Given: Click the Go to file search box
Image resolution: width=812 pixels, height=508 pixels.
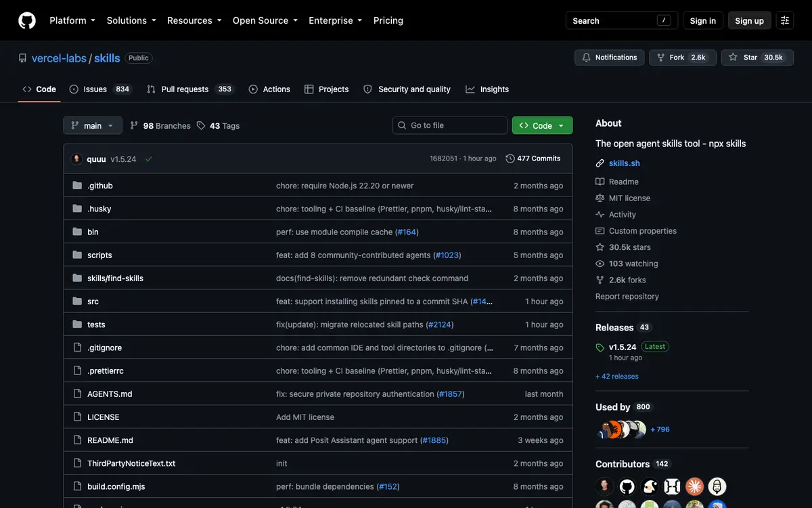Looking at the screenshot, I should pyautogui.click(x=450, y=125).
